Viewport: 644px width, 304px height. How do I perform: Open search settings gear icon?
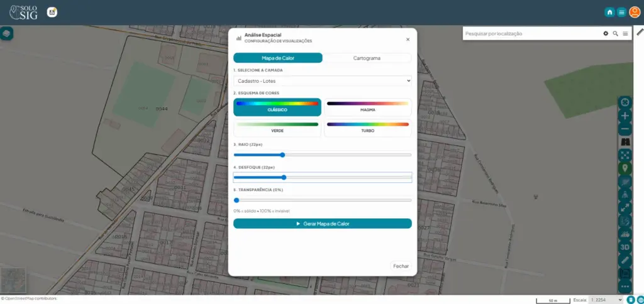point(606,33)
